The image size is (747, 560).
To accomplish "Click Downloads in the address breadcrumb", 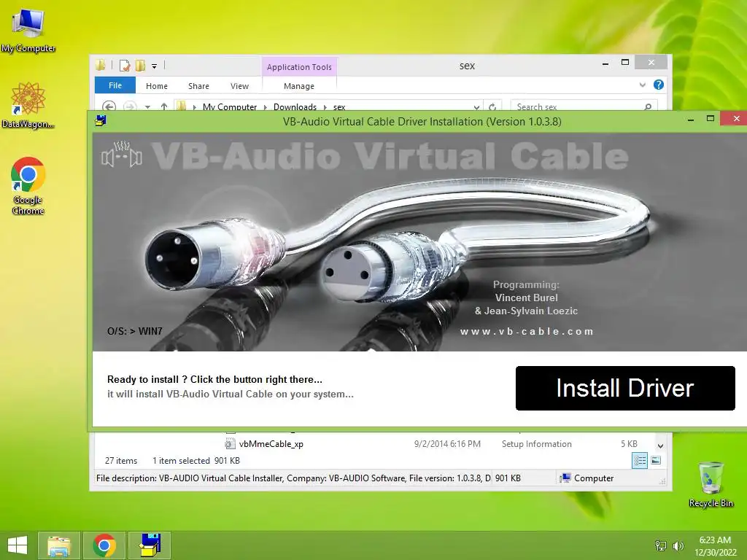I will [x=295, y=107].
